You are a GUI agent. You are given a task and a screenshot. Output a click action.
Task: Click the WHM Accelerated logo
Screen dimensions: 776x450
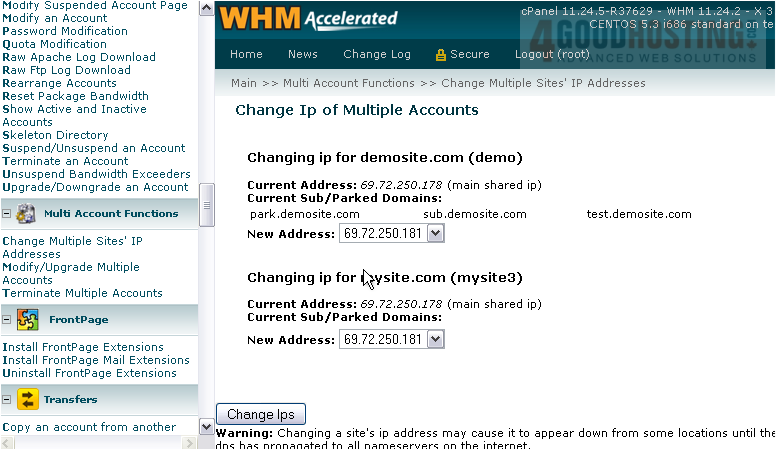308,18
